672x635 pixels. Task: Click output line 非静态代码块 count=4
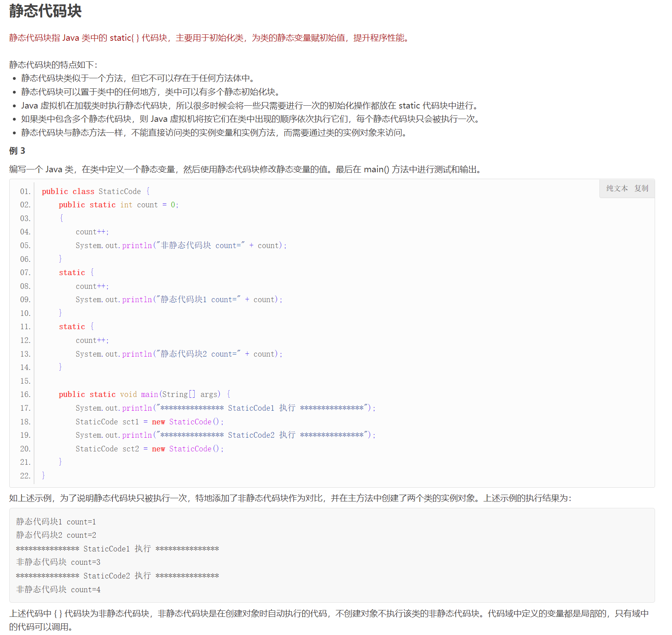pos(58,590)
